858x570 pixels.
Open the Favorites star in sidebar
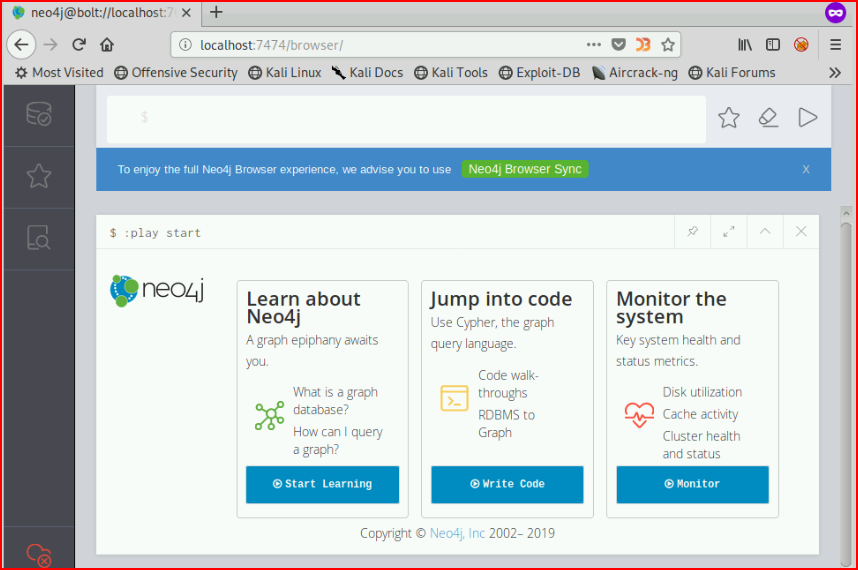tap(39, 176)
